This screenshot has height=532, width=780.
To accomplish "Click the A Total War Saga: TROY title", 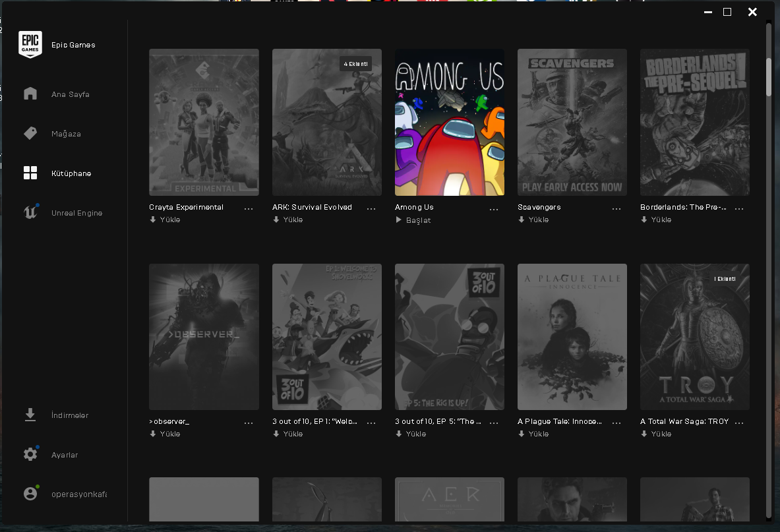I will (684, 422).
